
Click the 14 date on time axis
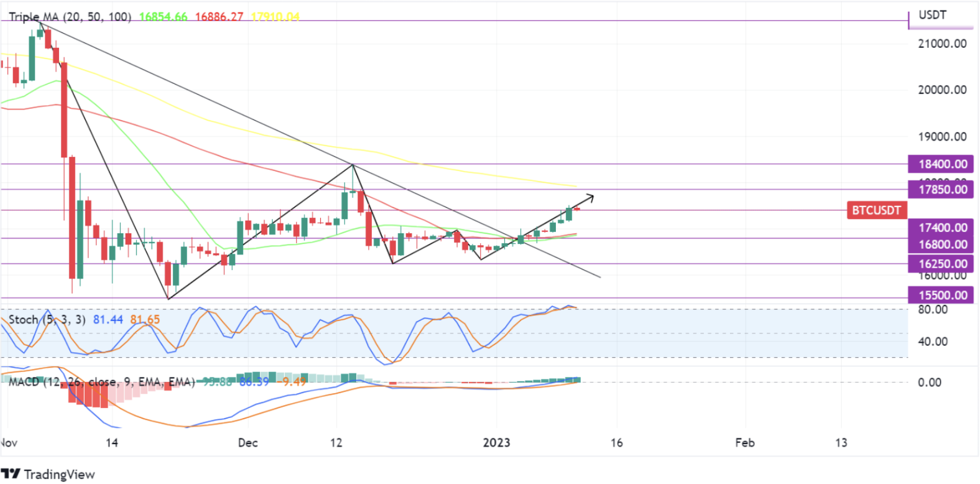[111, 443]
